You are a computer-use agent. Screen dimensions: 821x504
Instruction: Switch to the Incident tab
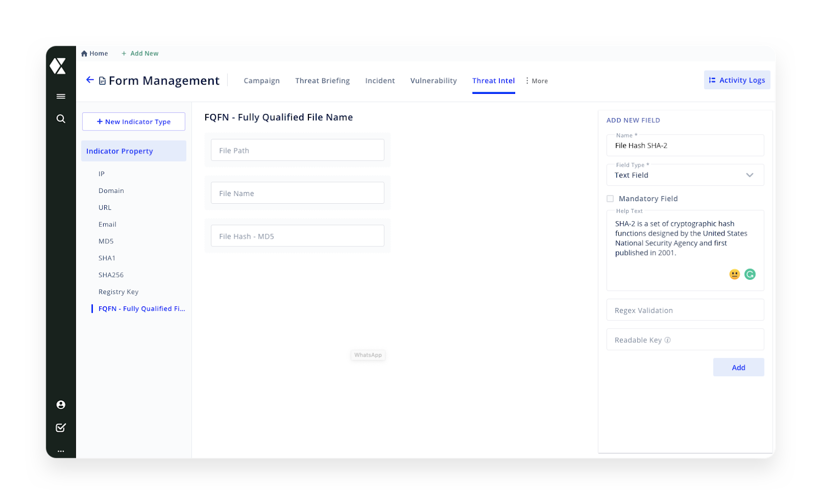coord(380,81)
